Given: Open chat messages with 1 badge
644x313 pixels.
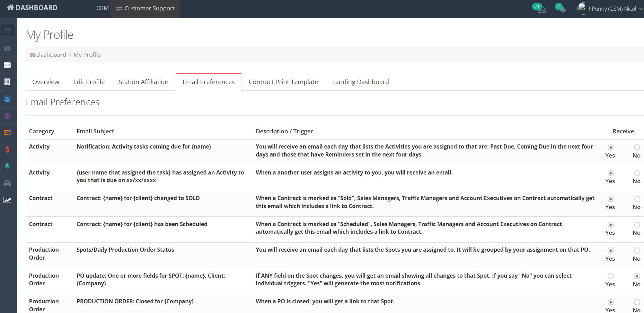Looking at the screenshot, I should tap(561, 8).
